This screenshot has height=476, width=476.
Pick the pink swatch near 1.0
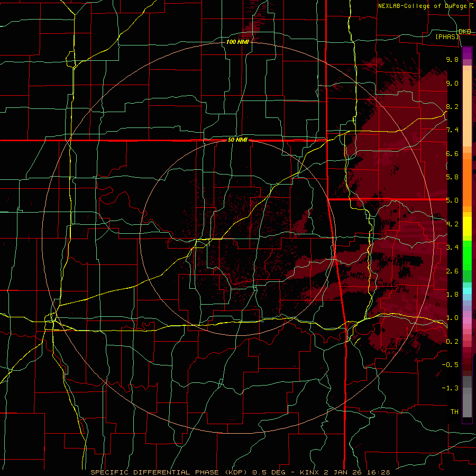[467, 321]
